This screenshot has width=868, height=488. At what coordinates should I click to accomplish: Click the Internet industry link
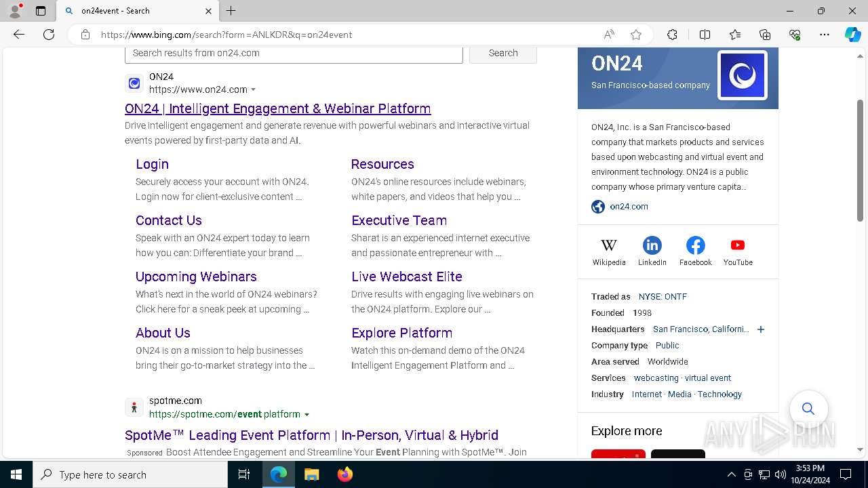[x=647, y=394]
